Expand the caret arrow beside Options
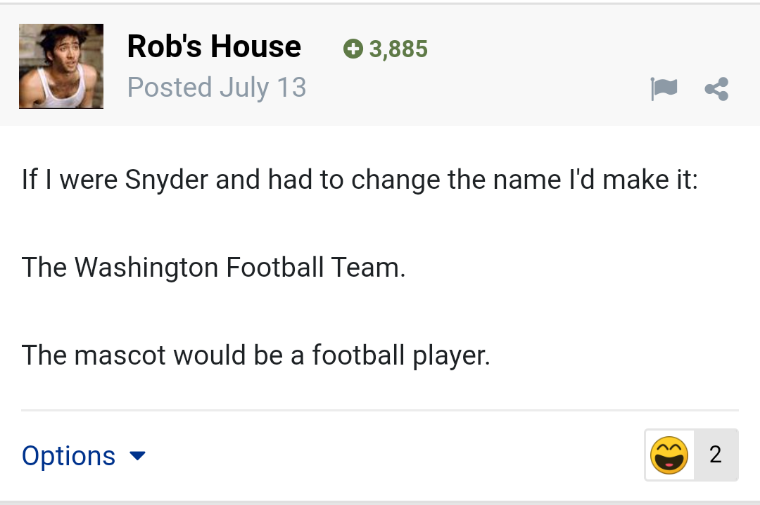 pyautogui.click(x=138, y=456)
